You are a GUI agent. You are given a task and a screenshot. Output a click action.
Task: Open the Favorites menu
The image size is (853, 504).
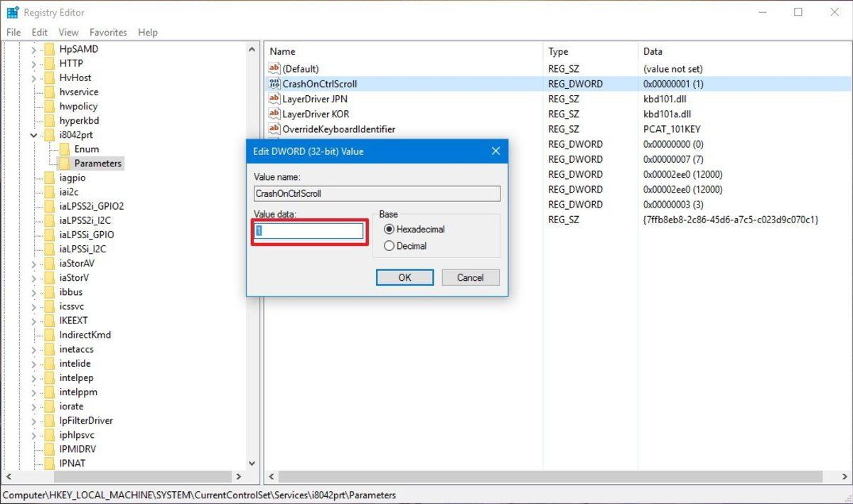[x=108, y=32]
